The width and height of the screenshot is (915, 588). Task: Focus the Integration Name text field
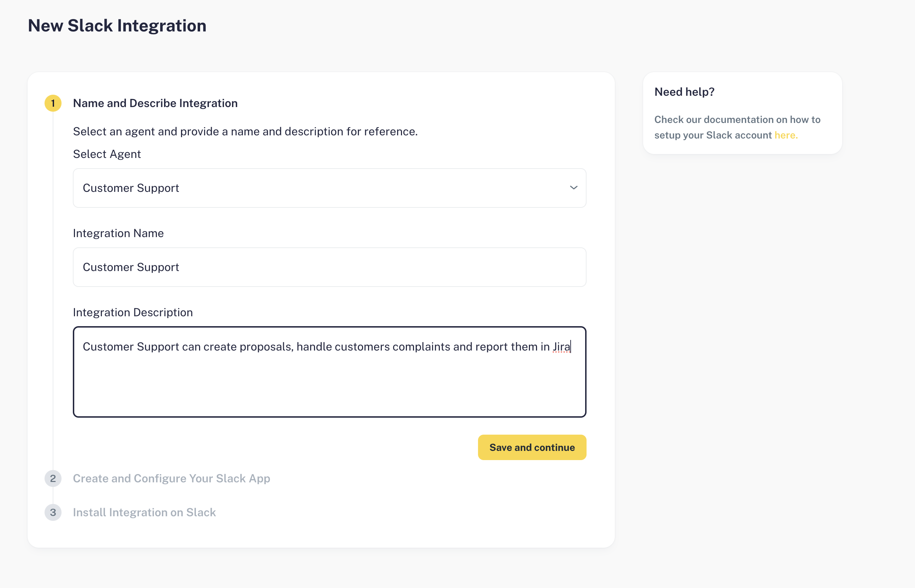coord(329,267)
